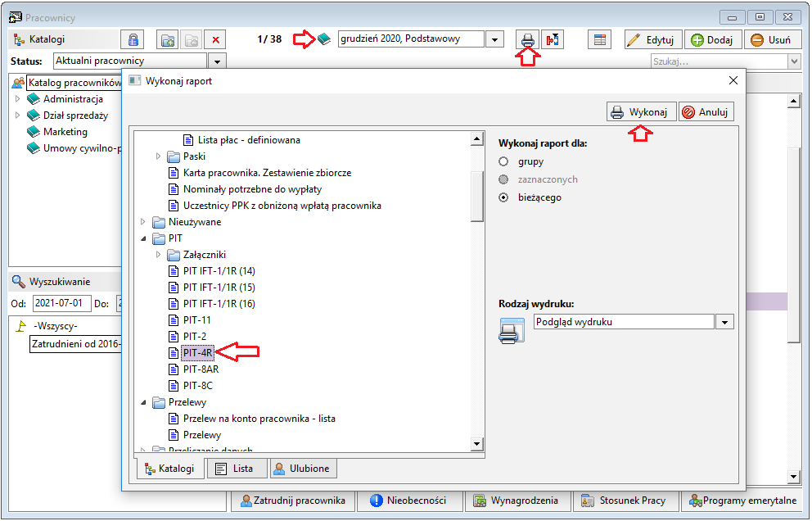Click the add folder icon with green plus

(x=168, y=40)
